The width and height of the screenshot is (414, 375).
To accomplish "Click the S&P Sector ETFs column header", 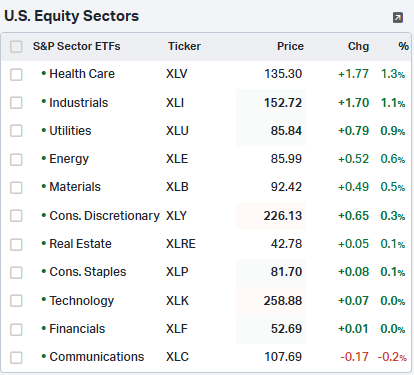I will [76, 46].
